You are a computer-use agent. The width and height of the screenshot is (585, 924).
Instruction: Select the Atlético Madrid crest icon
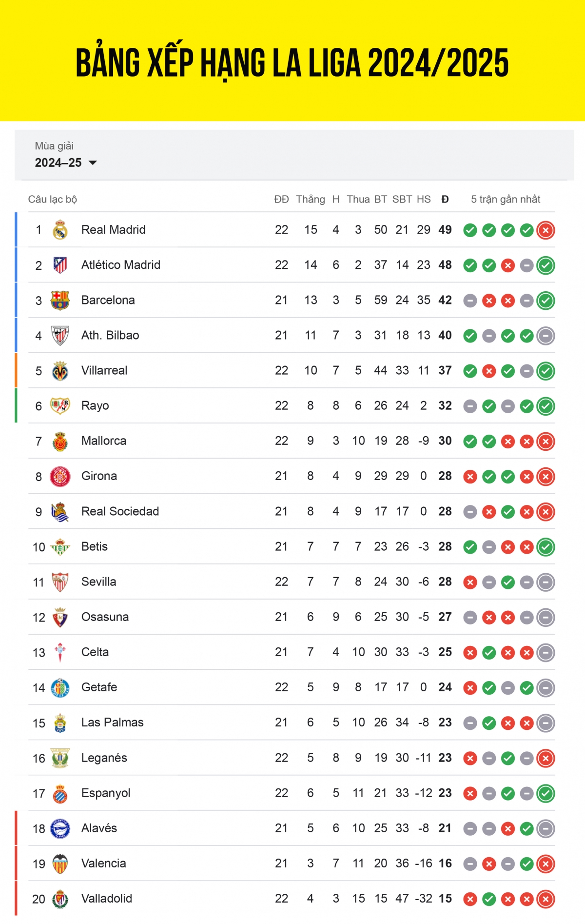click(60, 265)
